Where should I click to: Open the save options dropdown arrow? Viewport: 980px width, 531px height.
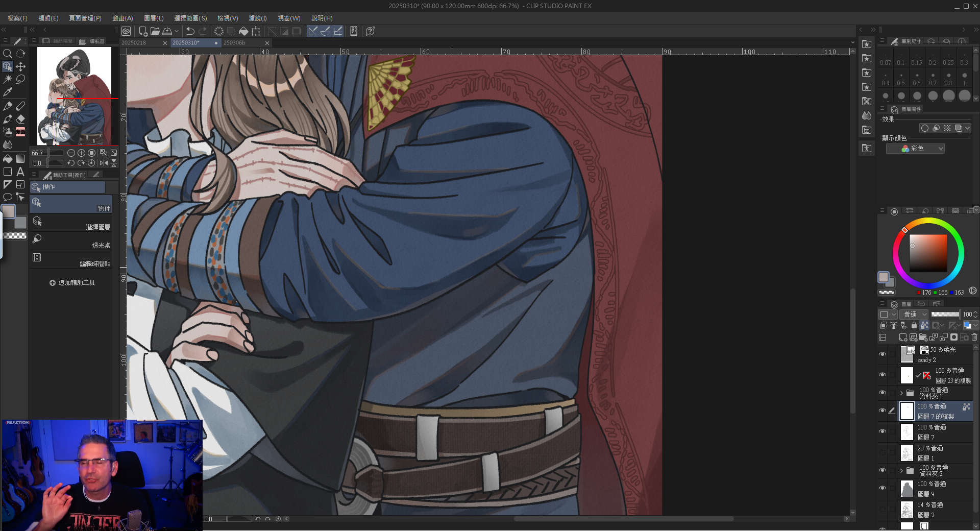pyautogui.click(x=177, y=31)
